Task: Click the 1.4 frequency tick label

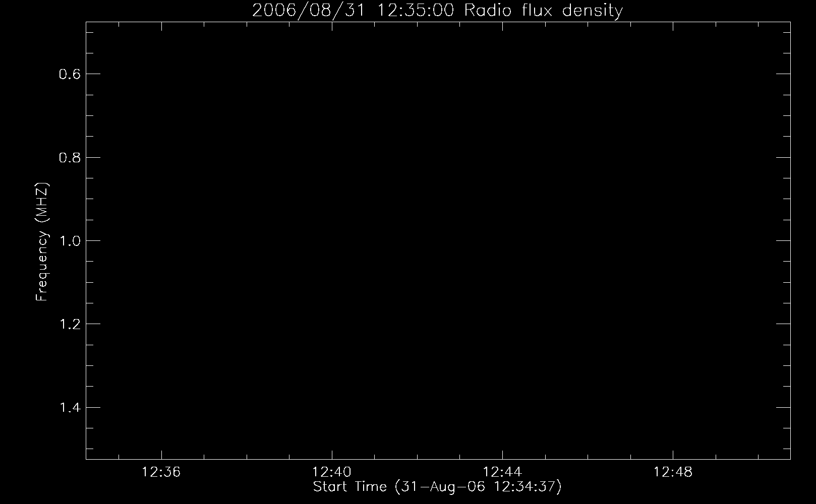Action: click(x=70, y=407)
